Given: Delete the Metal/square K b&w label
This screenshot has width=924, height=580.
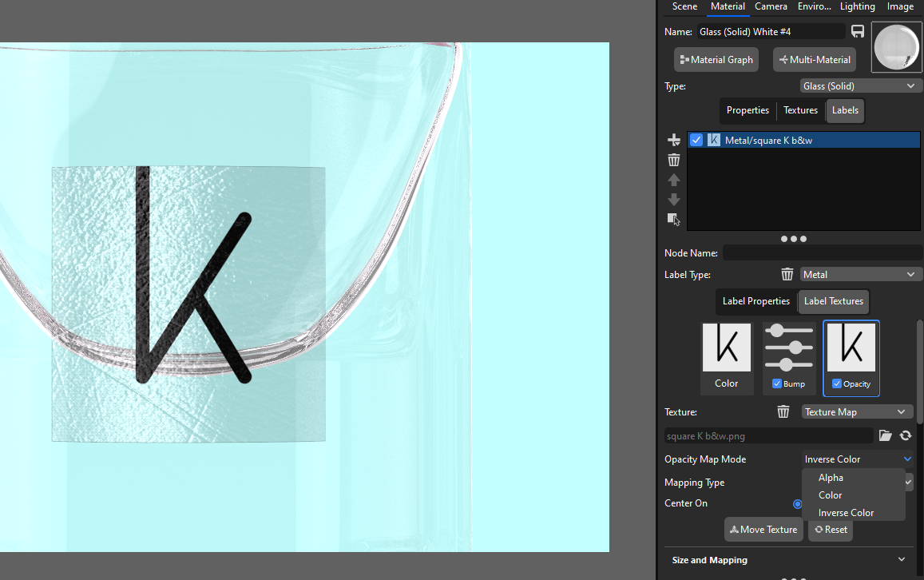Looking at the screenshot, I should (673, 159).
